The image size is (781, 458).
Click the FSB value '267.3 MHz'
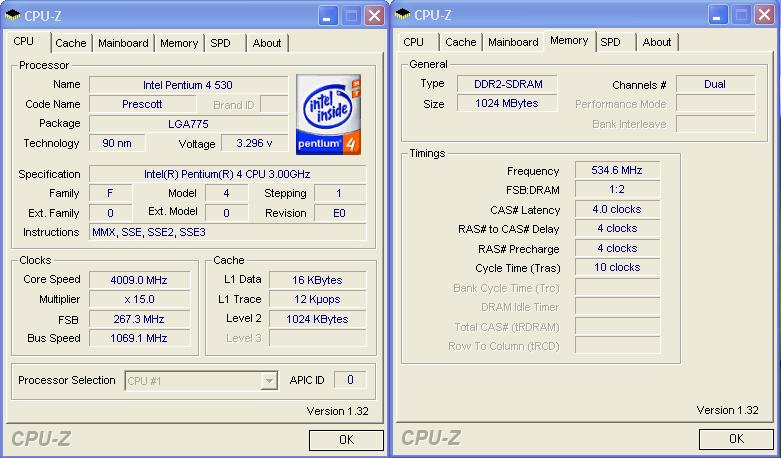pyautogui.click(x=139, y=320)
